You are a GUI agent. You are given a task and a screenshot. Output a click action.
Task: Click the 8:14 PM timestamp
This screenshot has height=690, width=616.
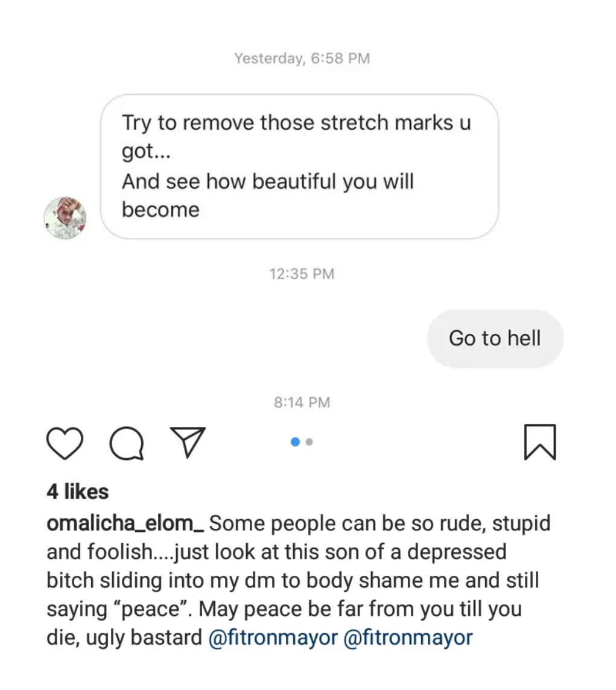(x=302, y=402)
